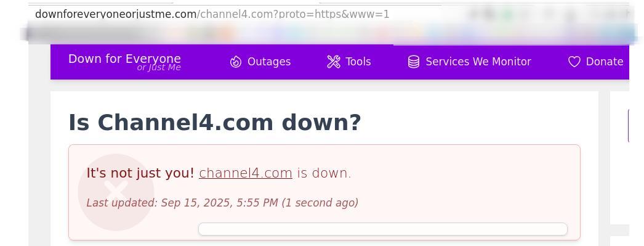Click the 'Last updated' timestamp text
Screen dimensions: 644x246
222,203
